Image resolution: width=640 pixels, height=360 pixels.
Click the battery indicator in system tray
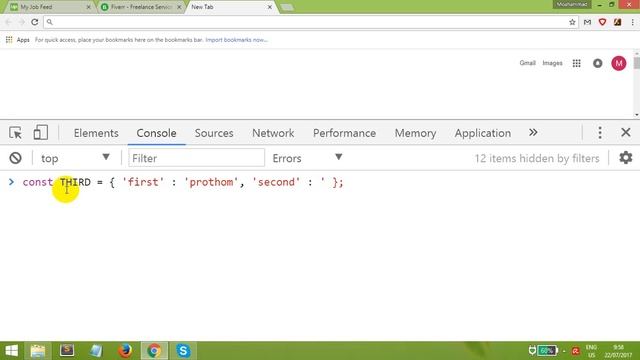[x=547, y=351]
